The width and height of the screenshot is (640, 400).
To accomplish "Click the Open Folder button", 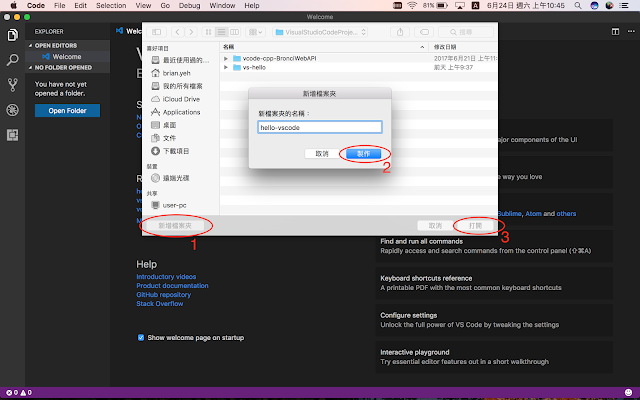I will (x=67, y=111).
